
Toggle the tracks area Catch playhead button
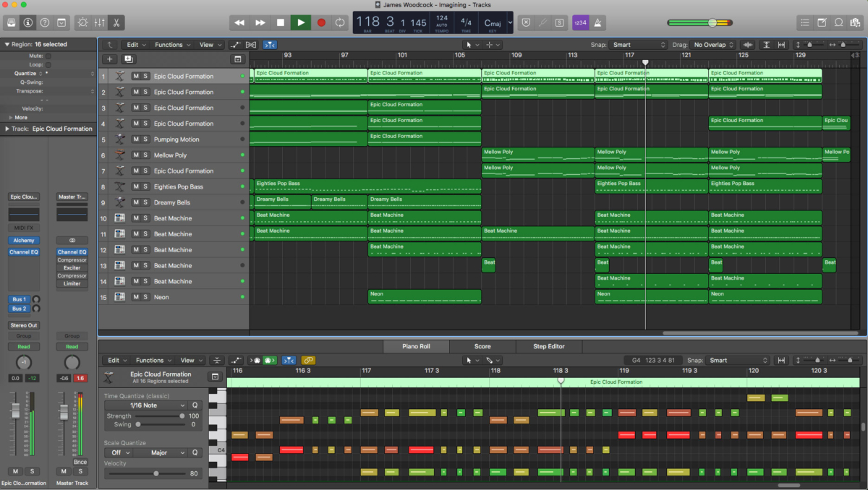pos(269,45)
